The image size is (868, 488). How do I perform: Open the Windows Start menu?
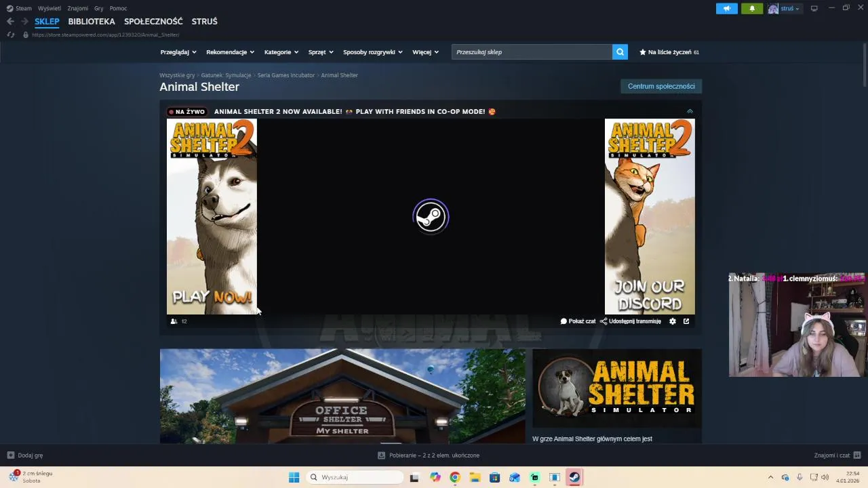[x=294, y=477]
